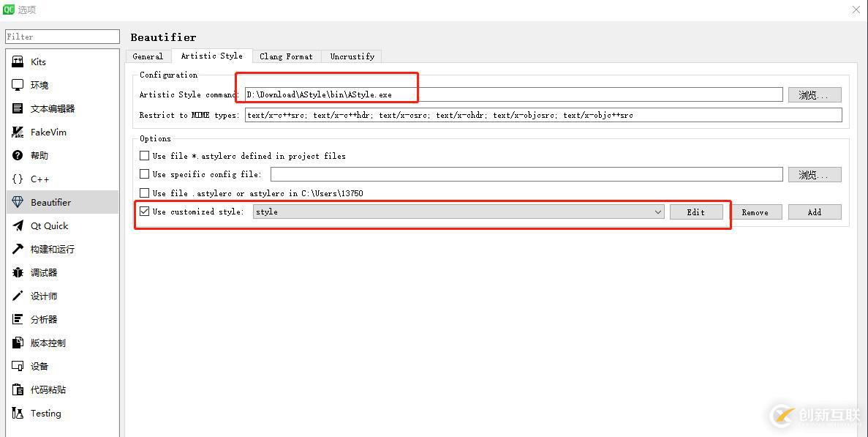Viewport: 868px width, 437px height.
Task: Switch to the Clang Format tab
Action: [286, 56]
